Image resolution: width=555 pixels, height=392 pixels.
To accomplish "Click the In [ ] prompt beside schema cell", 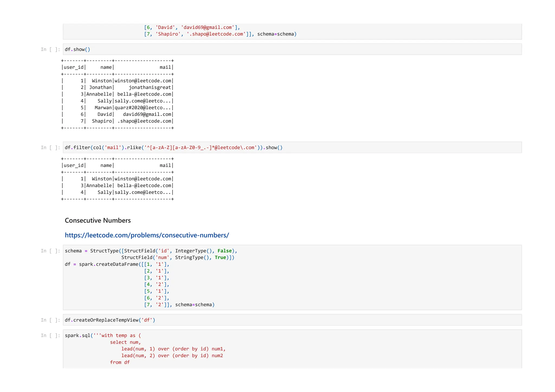I will coord(50,251).
